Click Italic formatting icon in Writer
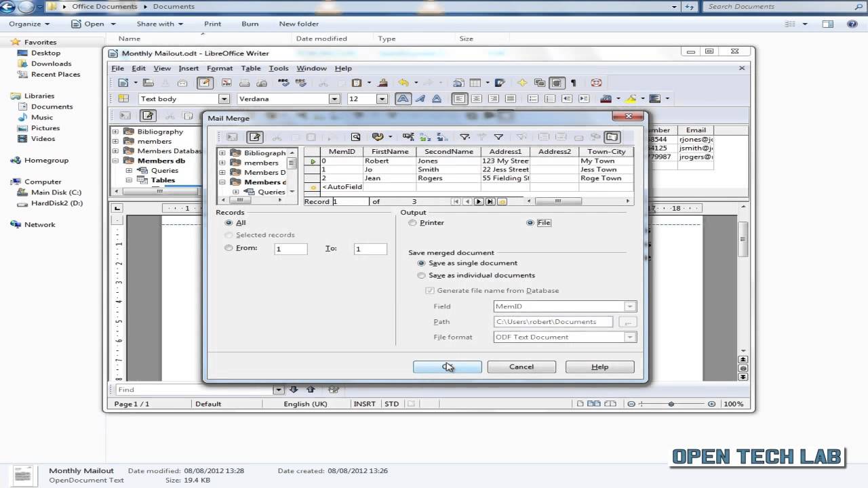The image size is (868, 488). coord(420,99)
